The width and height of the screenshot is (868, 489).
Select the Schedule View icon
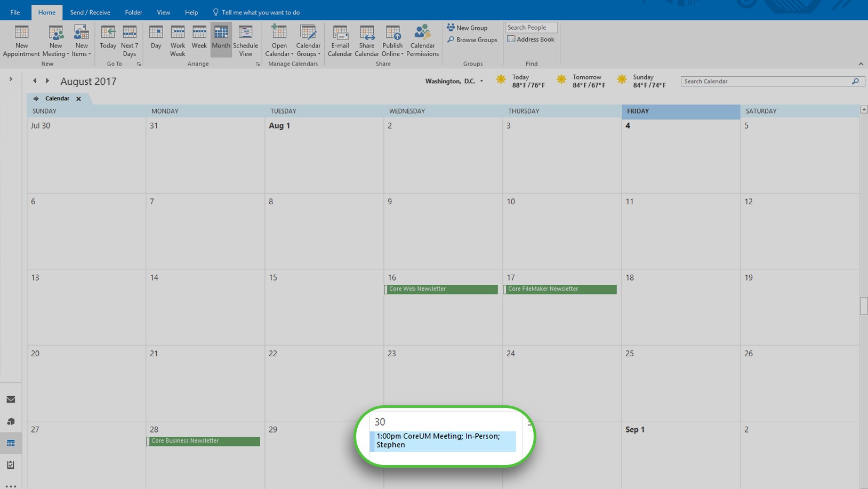(245, 40)
